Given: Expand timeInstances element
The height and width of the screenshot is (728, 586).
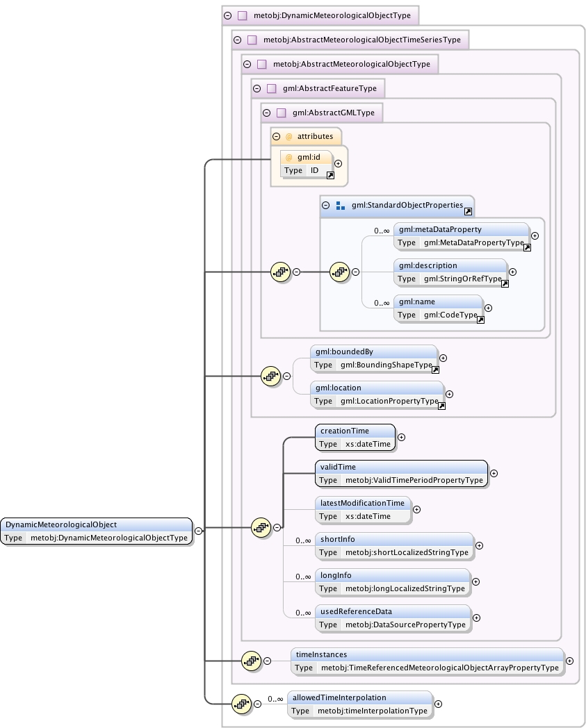Looking at the screenshot, I should pyautogui.click(x=570, y=661).
